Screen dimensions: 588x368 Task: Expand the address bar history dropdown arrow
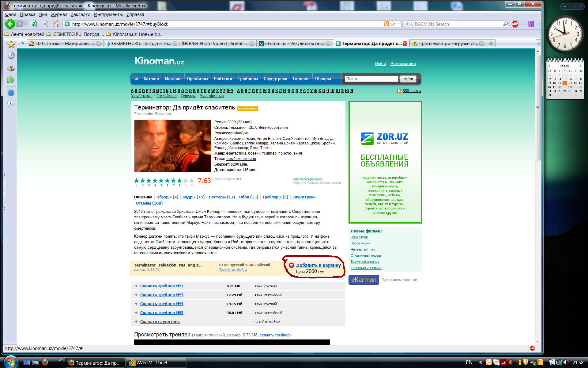coord(399,24)
